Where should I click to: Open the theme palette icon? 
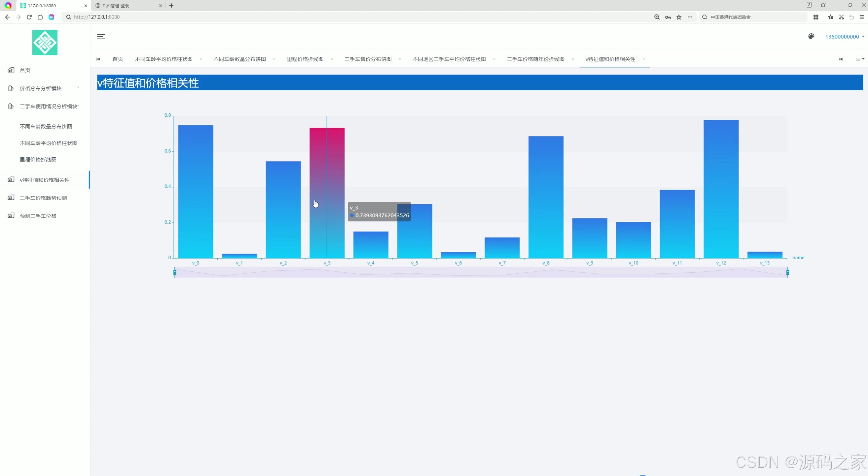[x=811, y=36]
